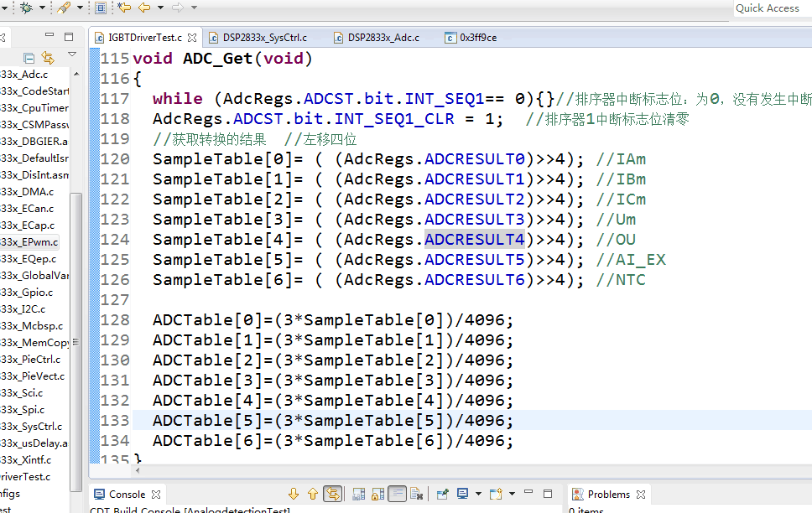Collapse all in Project Explorer
812x513 pixels.
coord(29,58)
